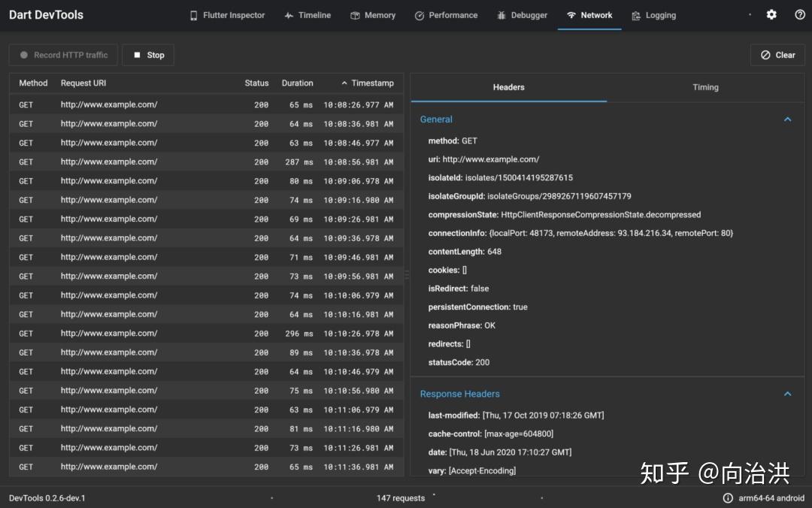This screenshot has height=508, width=812.
Task: Select the Performance stopwatch icon
Action: (419, 15)
